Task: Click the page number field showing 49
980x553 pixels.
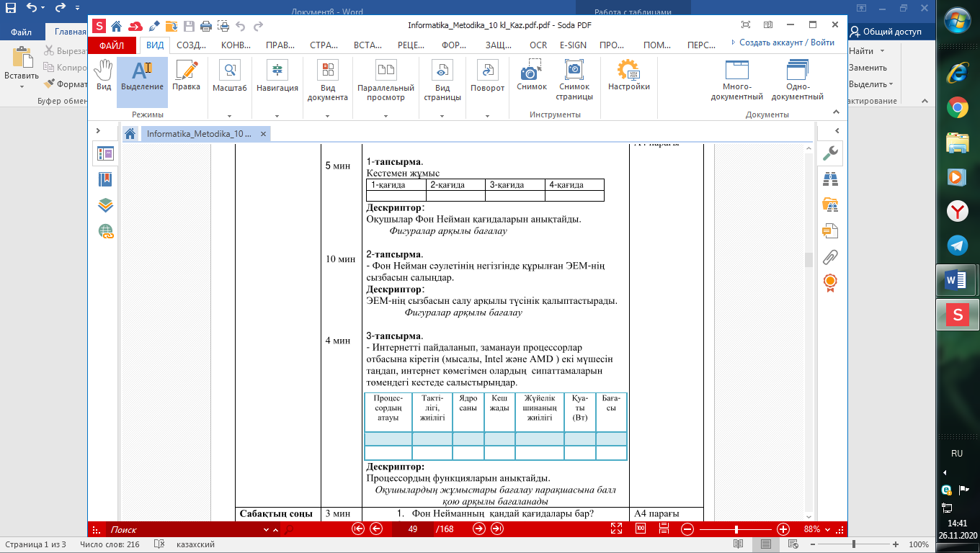Action: (413, 529)
